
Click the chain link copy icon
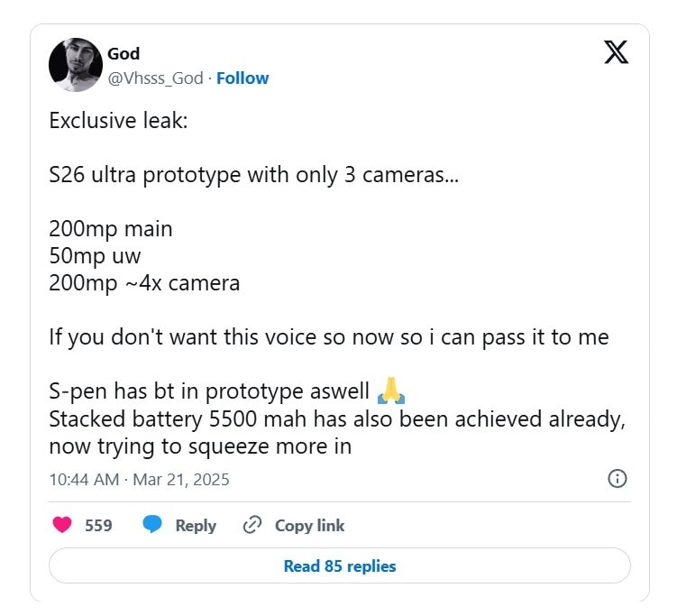click(252, 525)
